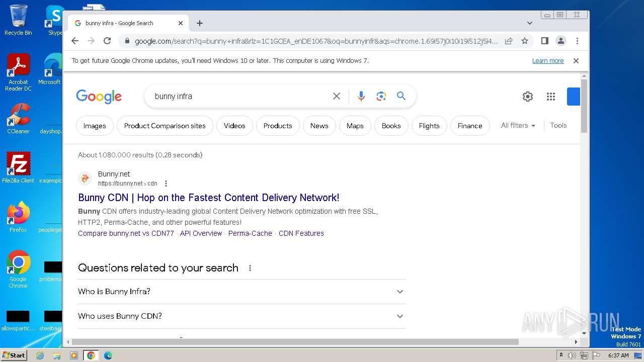This screenshot has width=644, height=362.
Task: Click the horizontal page scrollbar
Action: click(295, 342)
